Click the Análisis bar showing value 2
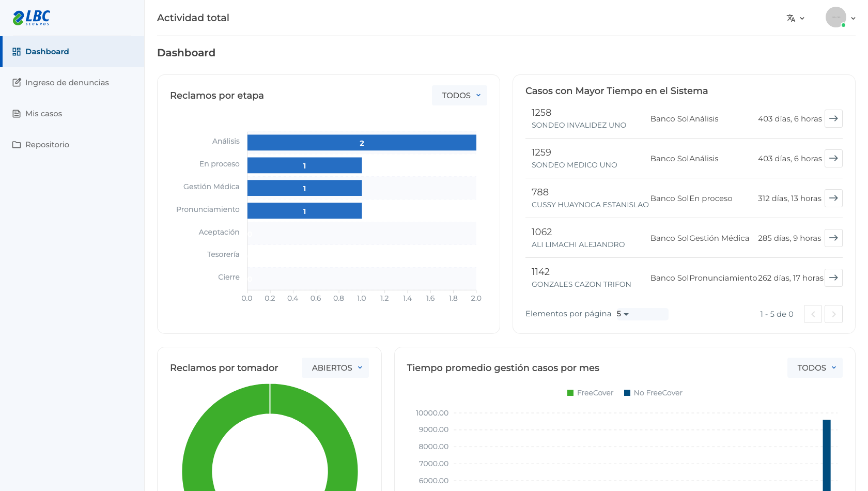The width and height of the screenshot is (868, 491). click(x=362, y=143)
